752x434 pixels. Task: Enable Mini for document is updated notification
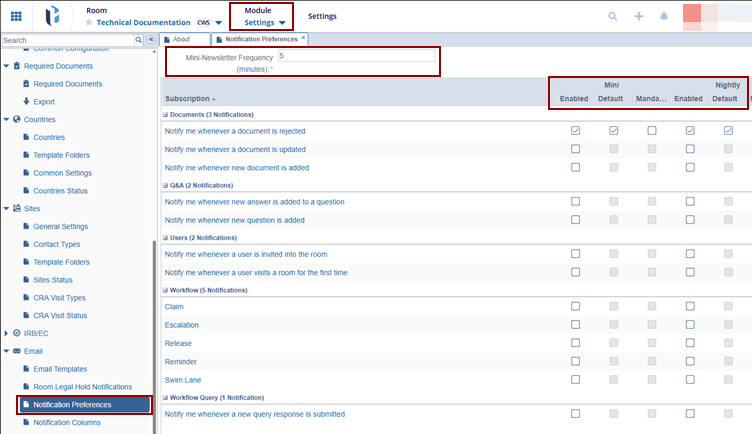pos(575,149)
